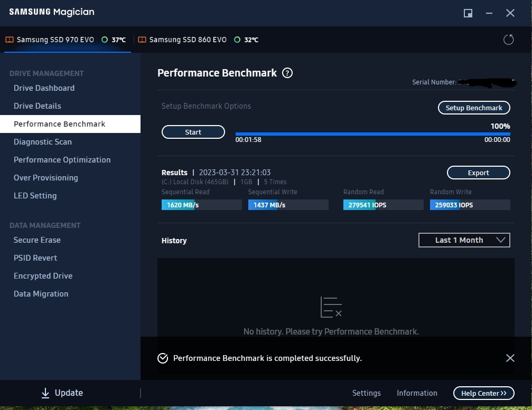Export the benchmark results
The height and width of the screenshot is (410, 532).
[479, 173]
